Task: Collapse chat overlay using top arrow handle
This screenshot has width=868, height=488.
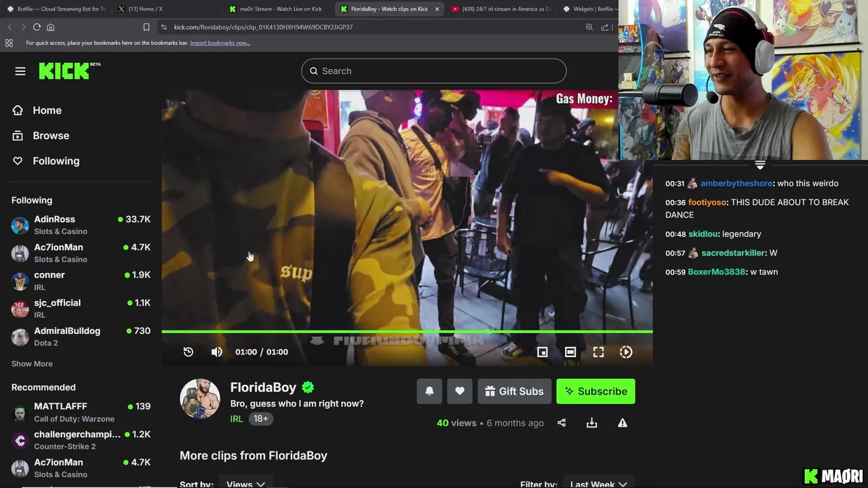Action: [760, 165]
